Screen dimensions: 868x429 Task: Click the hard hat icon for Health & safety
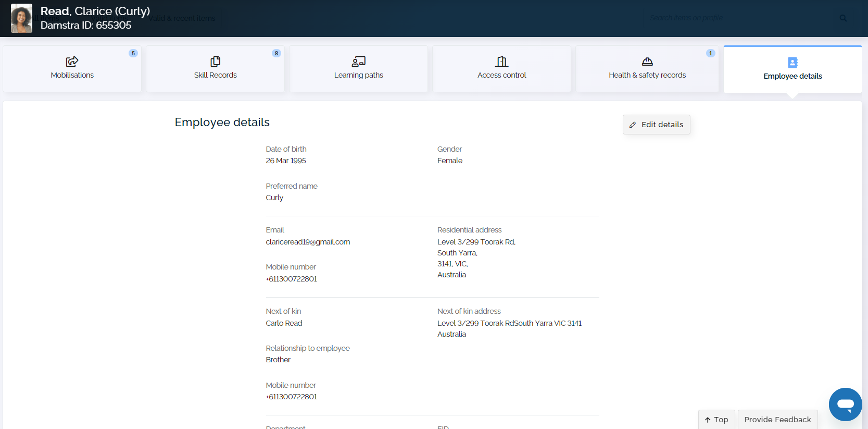pyautogui.click(x=647, y=62)
